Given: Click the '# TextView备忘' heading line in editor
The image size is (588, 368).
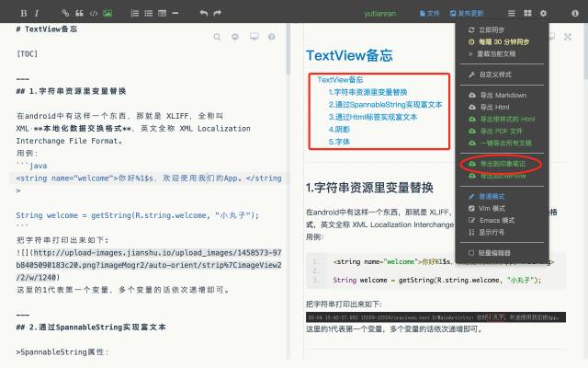Looking at the screenshot, I should pyautogui.click(x=47, y=29).
